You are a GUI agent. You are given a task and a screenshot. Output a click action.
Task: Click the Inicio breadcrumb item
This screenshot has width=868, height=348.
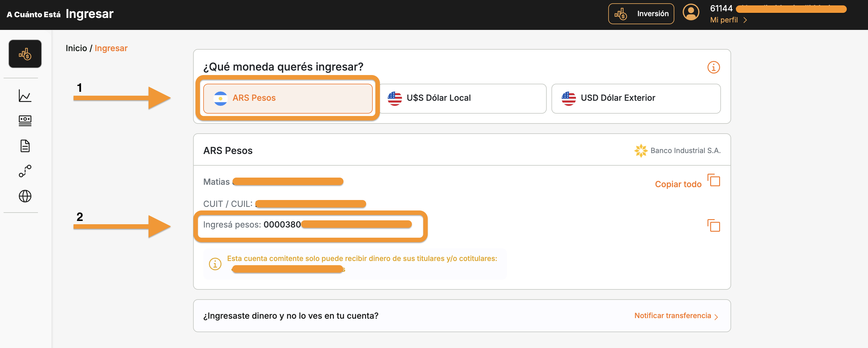[x=77, y=48]
